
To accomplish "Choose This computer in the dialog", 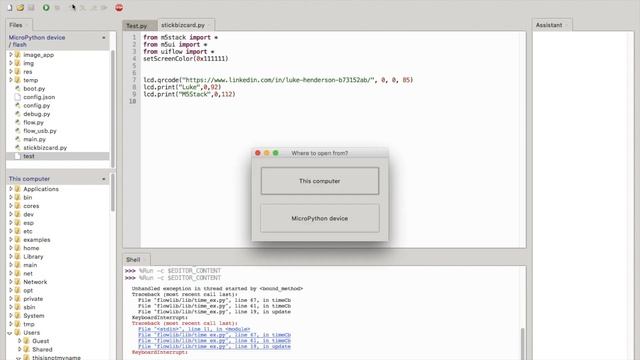I will [320, 181].
